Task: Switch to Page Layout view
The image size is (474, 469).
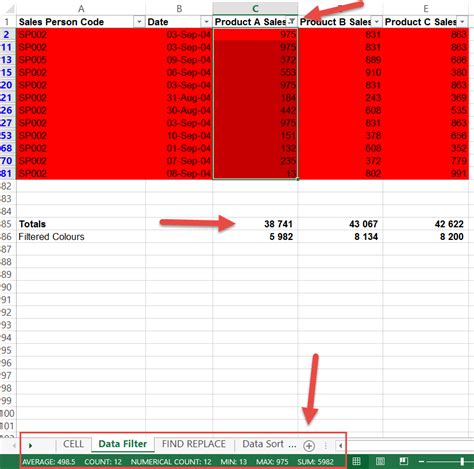Action: tap(380, 461)
